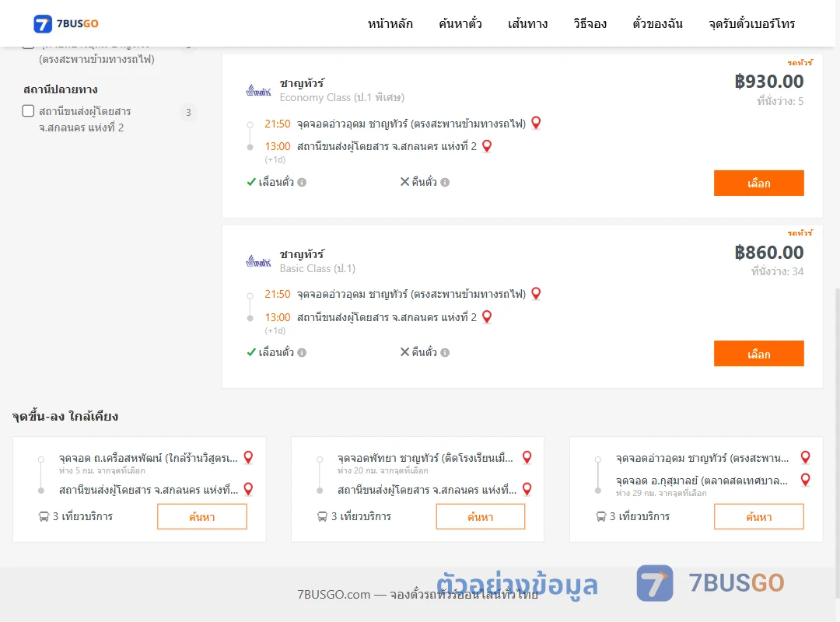Screen dimensions: 840x622
Task: Click map pin for 13:00 arrival on ฿860 trip
Action: pos(487,317)
